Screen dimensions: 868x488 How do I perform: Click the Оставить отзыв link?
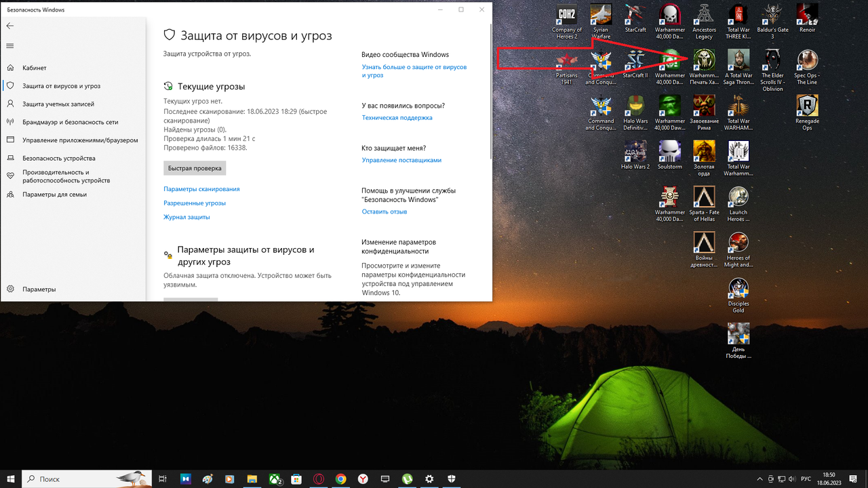[x=384, y=211]
